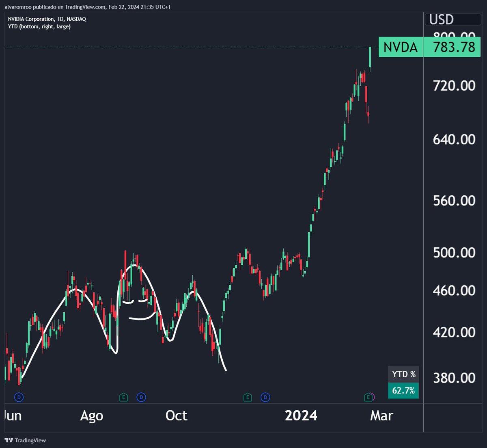Open dividend D marker between Oct and 2024
This screenshot has width=487, height=448.
point(265,397)
